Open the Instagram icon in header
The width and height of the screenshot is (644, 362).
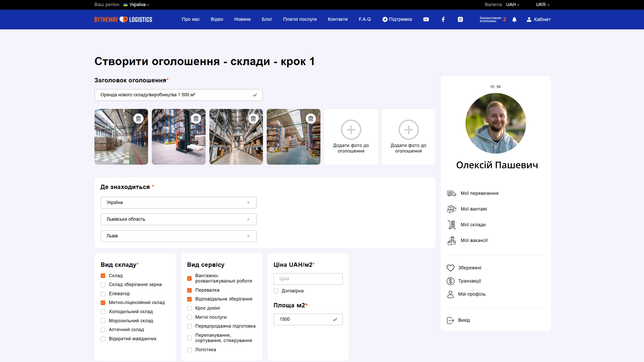(x=460, y=19)
